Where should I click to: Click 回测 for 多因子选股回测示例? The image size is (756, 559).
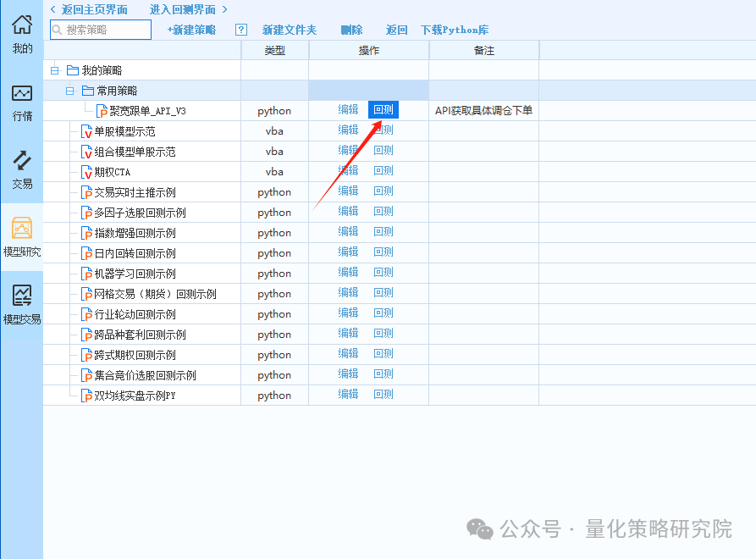pyautogui.click(x=384, y=211)
